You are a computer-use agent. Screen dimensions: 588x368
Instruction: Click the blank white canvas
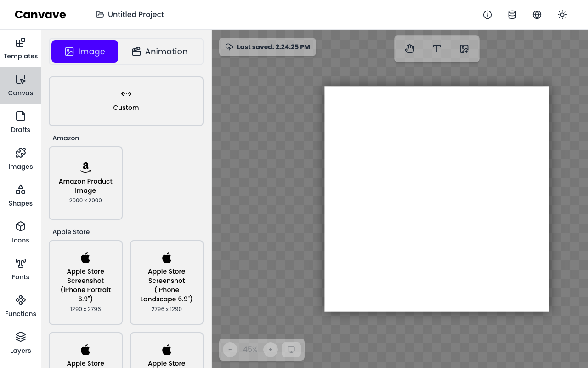click(437, 199)
